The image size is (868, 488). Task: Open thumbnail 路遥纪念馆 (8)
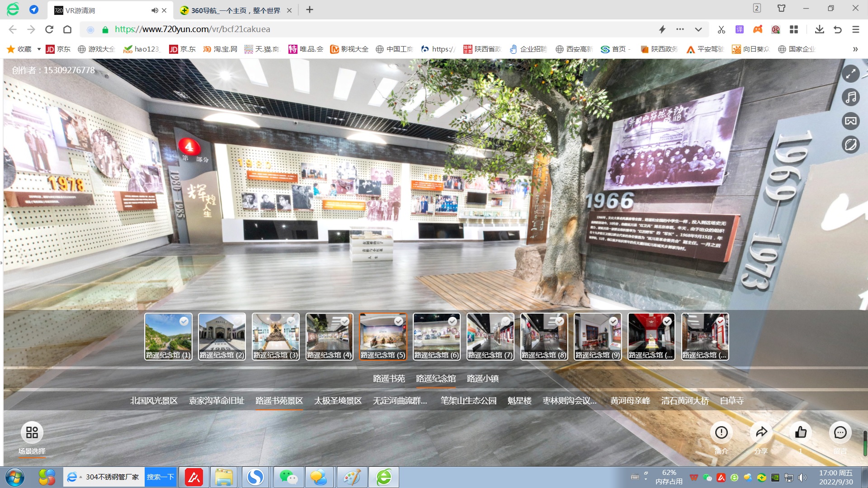pos(544,337)
